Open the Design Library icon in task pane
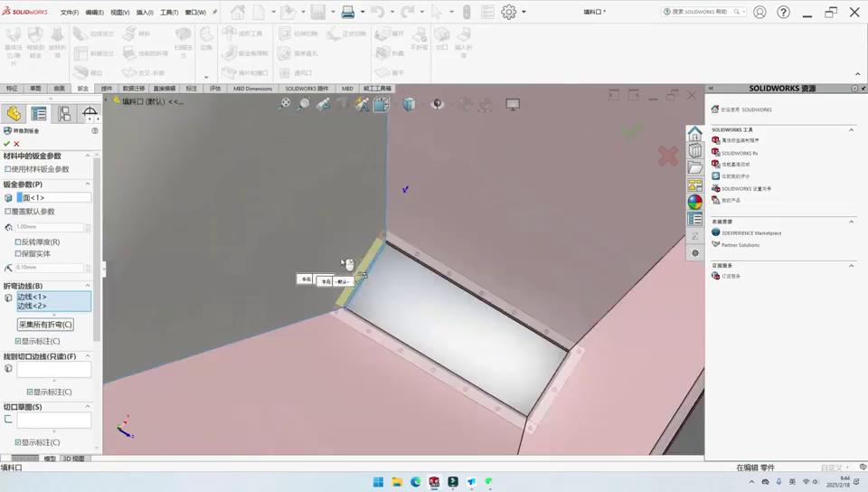This screenshot has height=492, width=868. tap(694, 150)
